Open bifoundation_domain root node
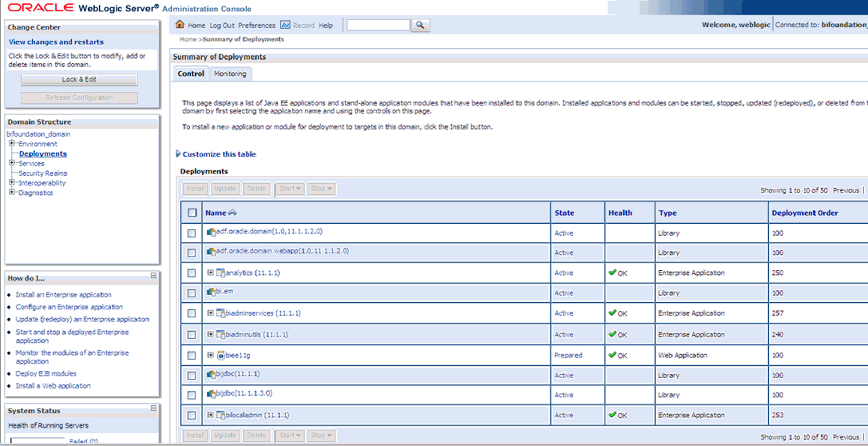868x446 pixels. pos(38,134)
